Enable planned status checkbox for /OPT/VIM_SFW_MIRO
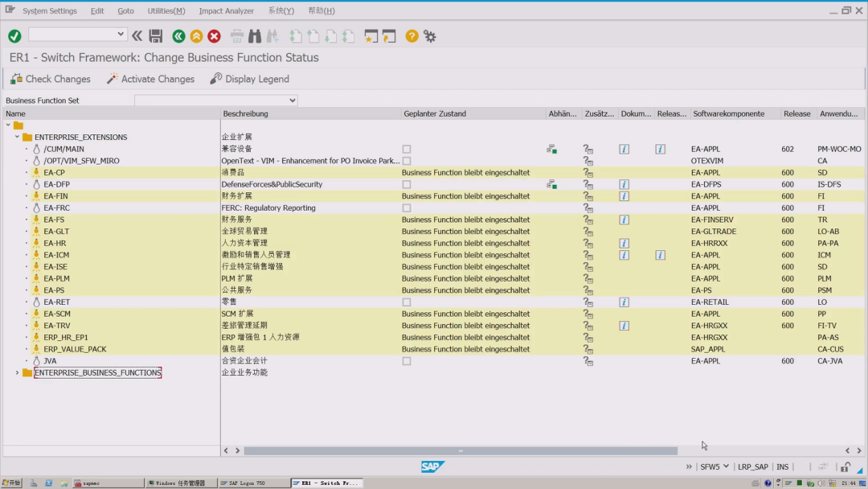The width and height of the screenshot is (868, 489). [407, 161]
